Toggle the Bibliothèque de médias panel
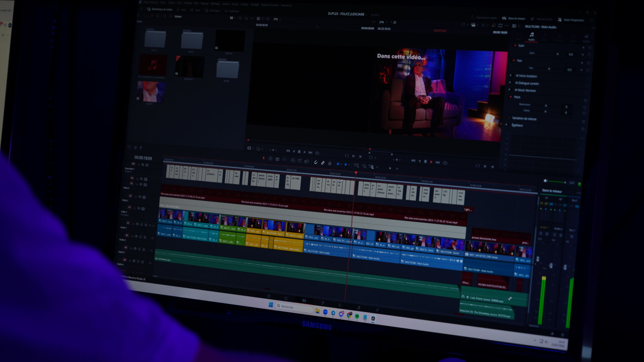 click(160, 9)
